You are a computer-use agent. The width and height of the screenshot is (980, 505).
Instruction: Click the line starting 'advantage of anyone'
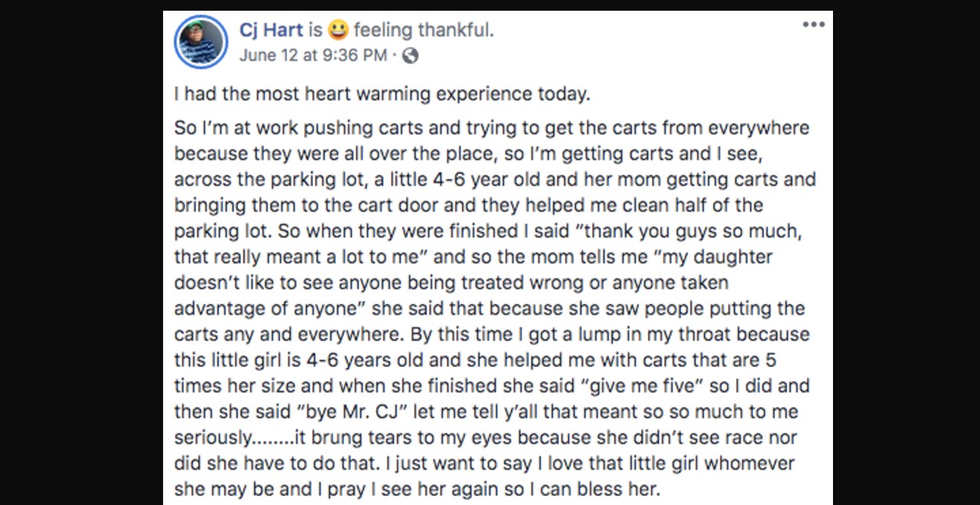coord(490,308)
